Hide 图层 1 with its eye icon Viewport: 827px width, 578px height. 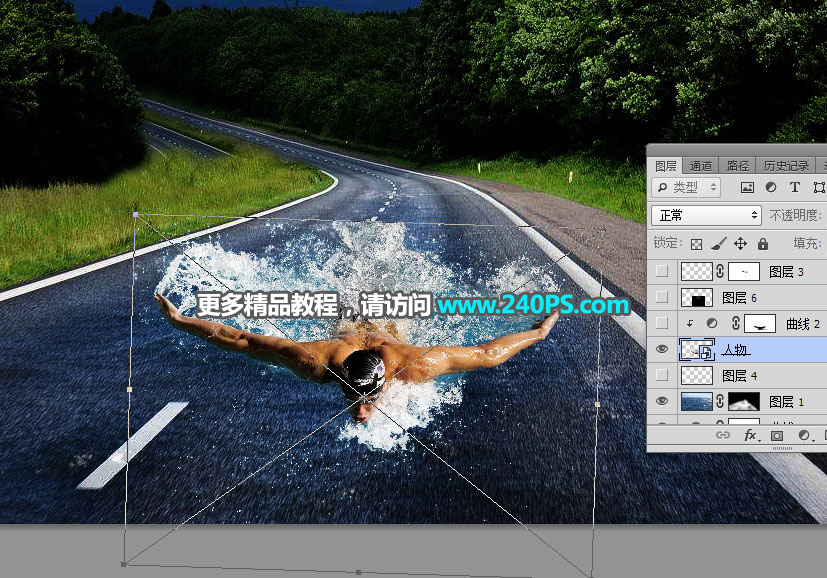click(x=661, y=401)
